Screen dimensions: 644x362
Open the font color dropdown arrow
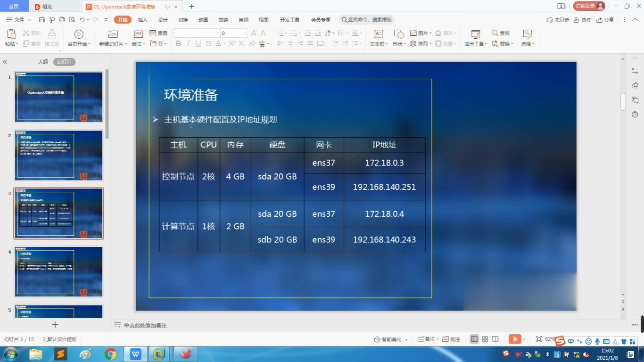point(224,44)
